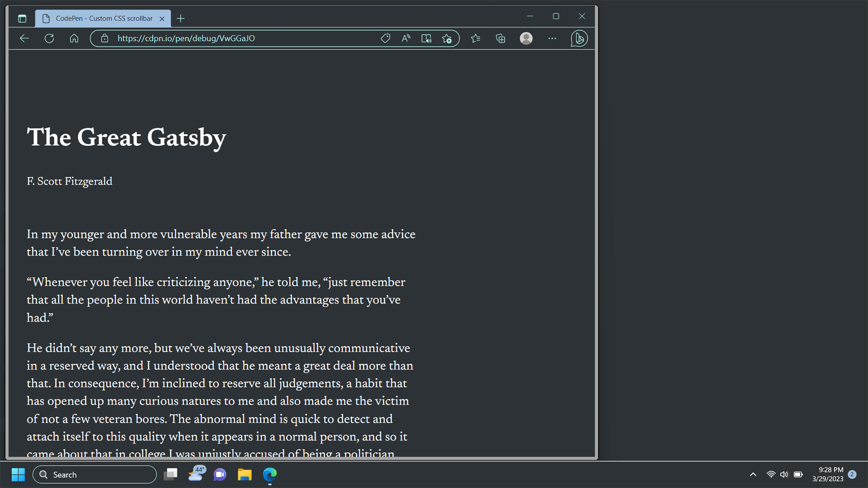Open Task View from taskbar
Image resolution: width=868 pixels, height=488 pixels.
pyautogui.click(x=171, y=474)
